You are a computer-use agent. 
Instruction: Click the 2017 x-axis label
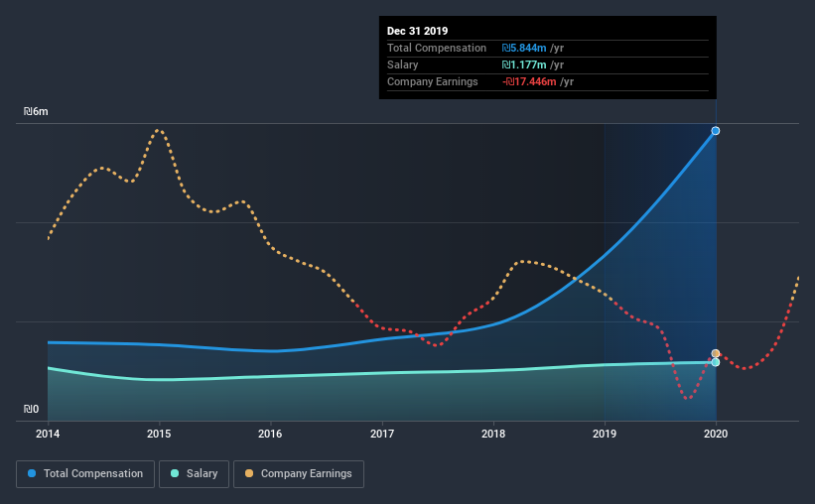[381, 434]
